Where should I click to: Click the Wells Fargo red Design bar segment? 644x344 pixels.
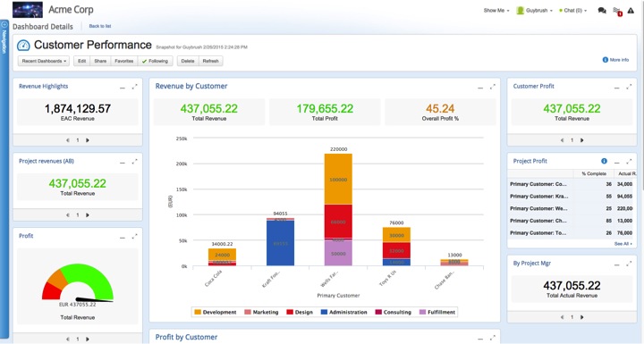tap(338, 222)
